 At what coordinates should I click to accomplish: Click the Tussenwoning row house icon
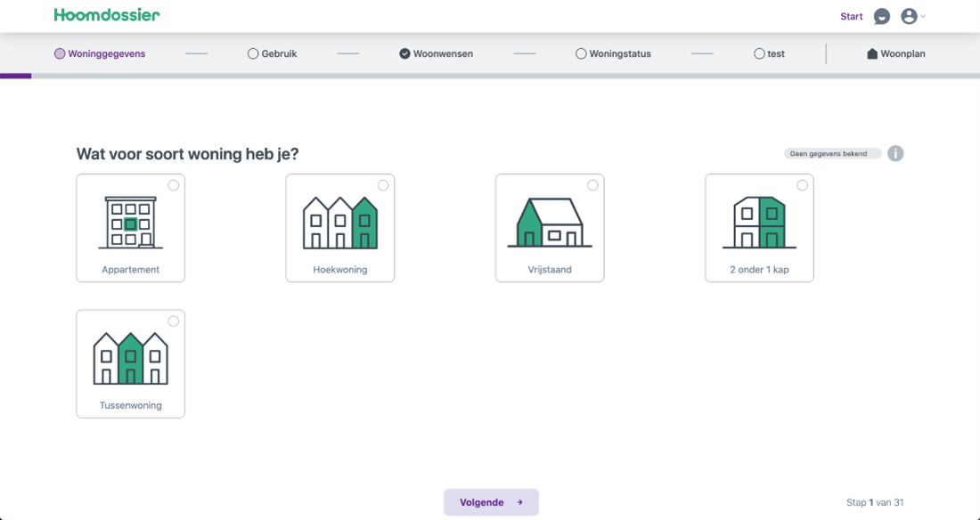(x=130, y=358)
